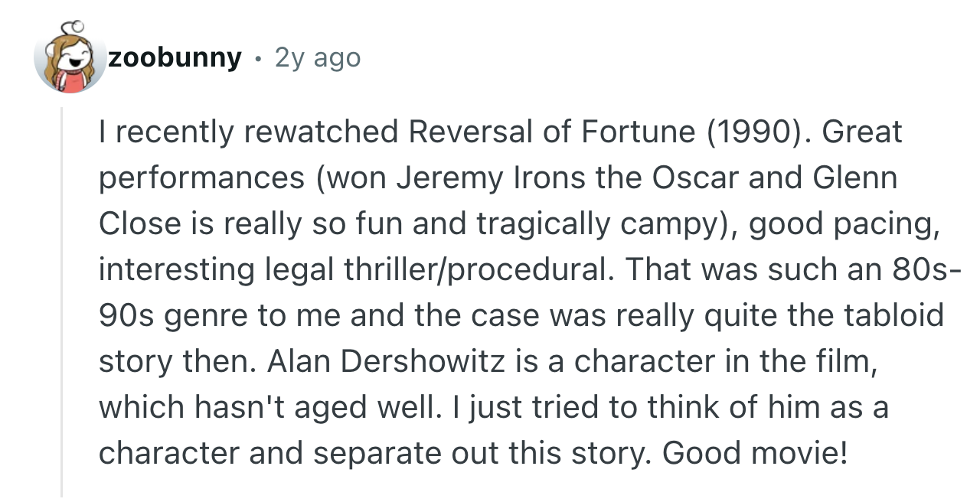Click the "2y ago" comment timestamp
980x502 pixels.
tap(317, 57)
